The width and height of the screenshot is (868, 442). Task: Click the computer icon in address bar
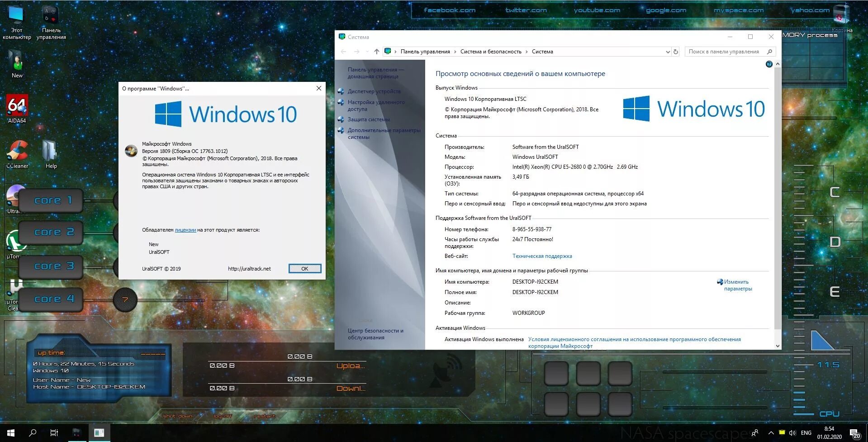(x=388, y=52)
